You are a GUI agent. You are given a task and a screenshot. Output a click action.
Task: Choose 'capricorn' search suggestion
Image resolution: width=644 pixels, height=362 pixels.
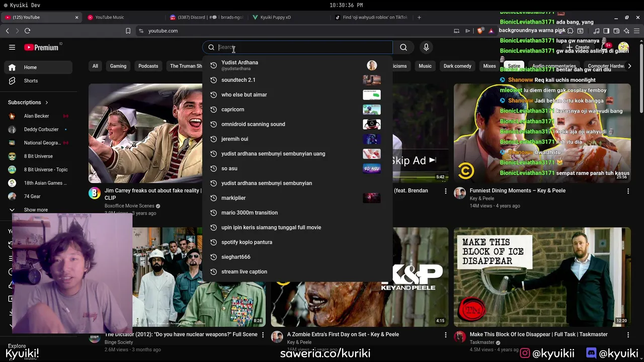tap(297, 110)
